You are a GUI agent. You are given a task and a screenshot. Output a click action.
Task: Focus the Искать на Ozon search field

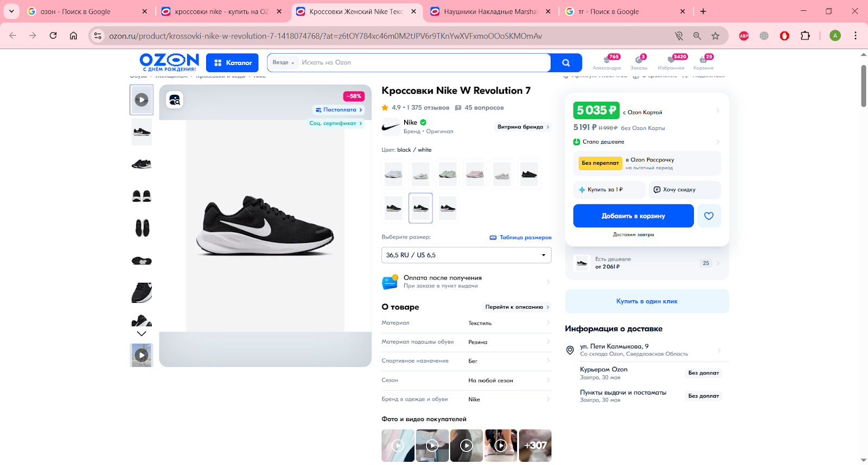[423, 63]
